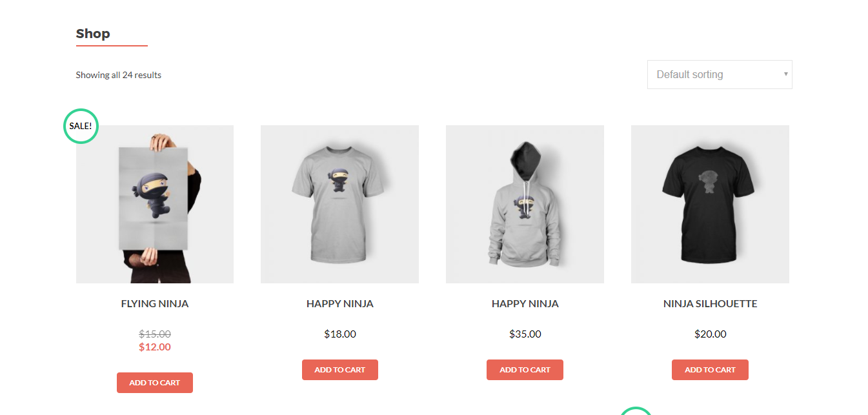
Task: Add Flying Ninja to cart
Action: (155, 383)
